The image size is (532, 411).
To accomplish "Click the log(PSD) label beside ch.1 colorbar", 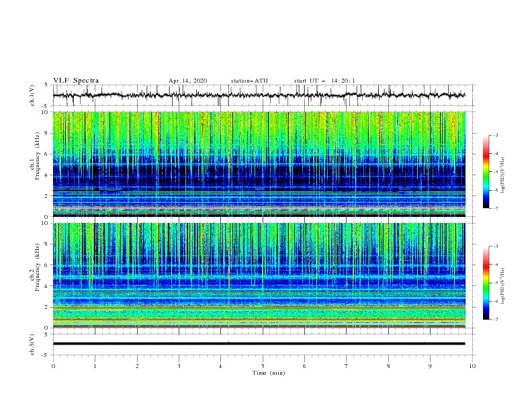I will pos(503,175).
